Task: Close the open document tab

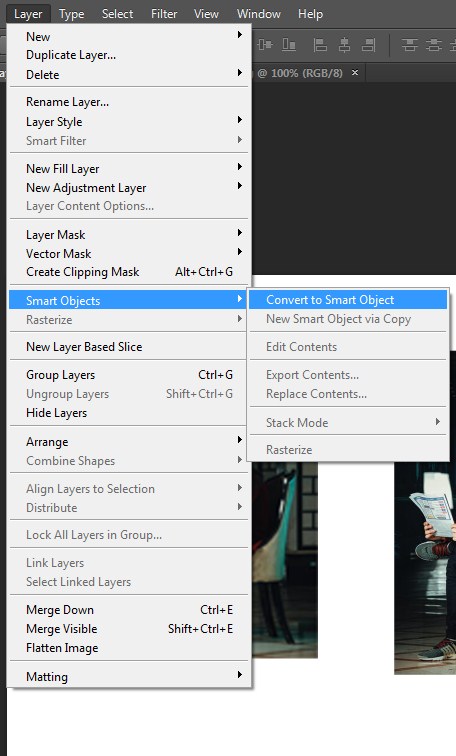Action: pyautogui.click(x=355, y=72)
